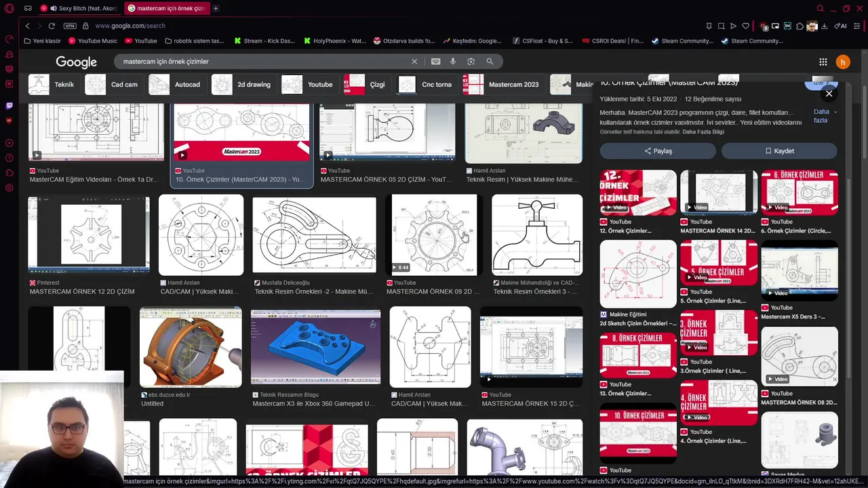
Task: Open browser profile avatar photo
Action: 812,26
